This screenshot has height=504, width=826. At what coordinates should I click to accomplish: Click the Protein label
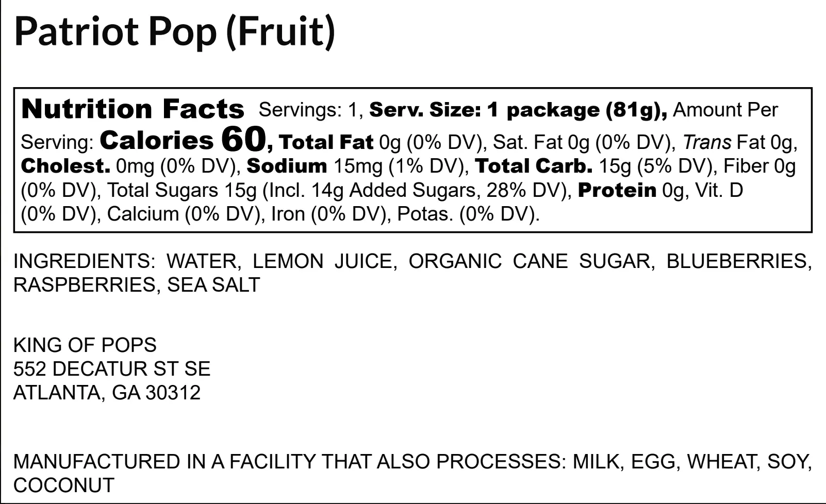point(617,190)
